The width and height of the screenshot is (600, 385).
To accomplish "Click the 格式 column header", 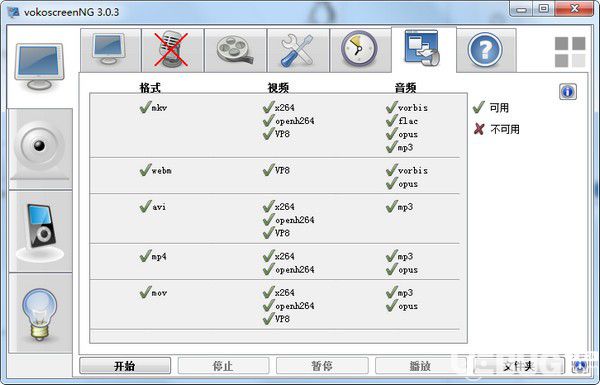I will click(x=150, y=88).
